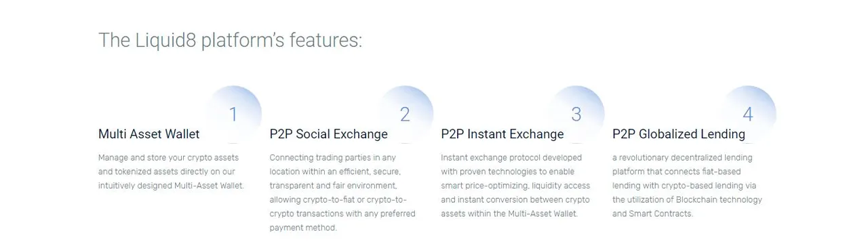Click 'a revolutionary decentralized lending' line
This screenshot has height=244, width=868.
coord(682,158)
